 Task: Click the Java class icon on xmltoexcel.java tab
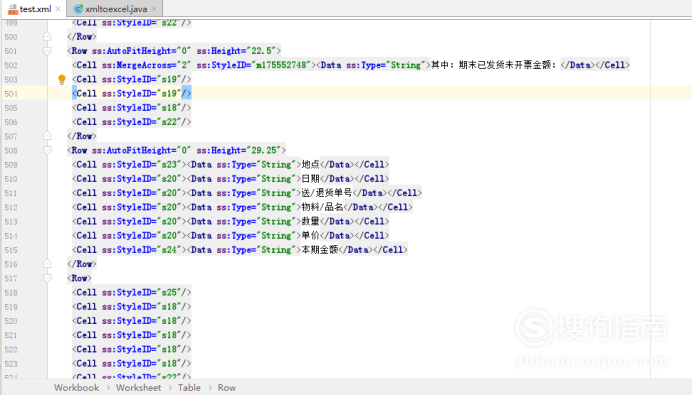coord(78,9)
